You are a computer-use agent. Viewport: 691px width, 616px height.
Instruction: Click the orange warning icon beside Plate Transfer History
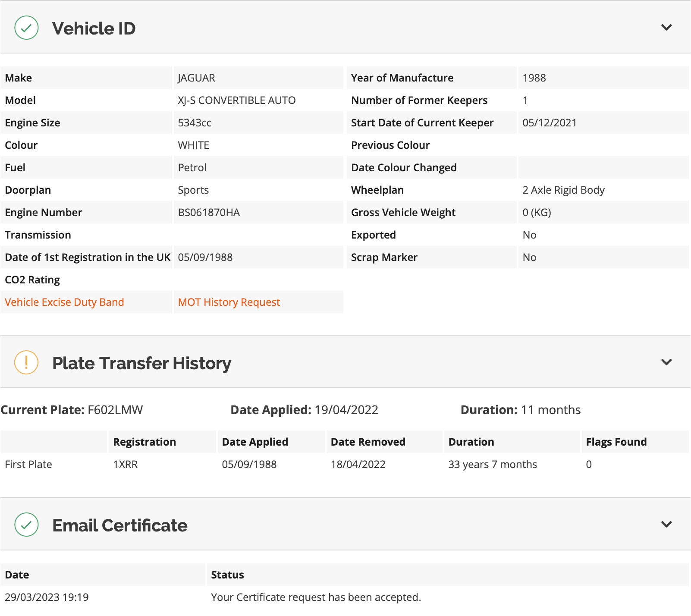(26, 362)
